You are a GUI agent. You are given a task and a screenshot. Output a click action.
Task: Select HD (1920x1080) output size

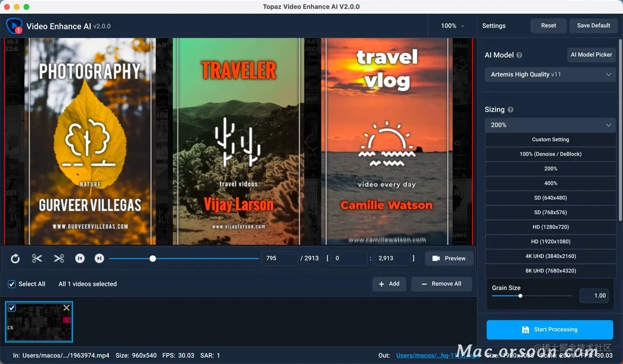coord(550,241)
